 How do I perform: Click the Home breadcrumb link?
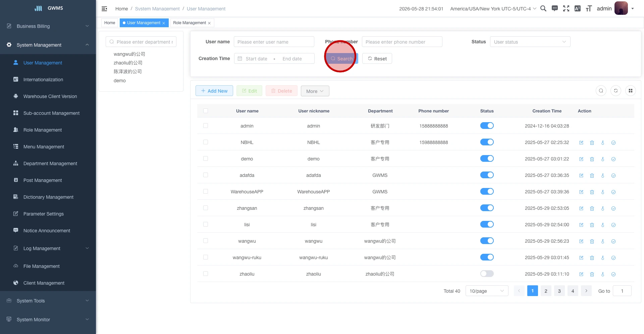click(121, 9)
